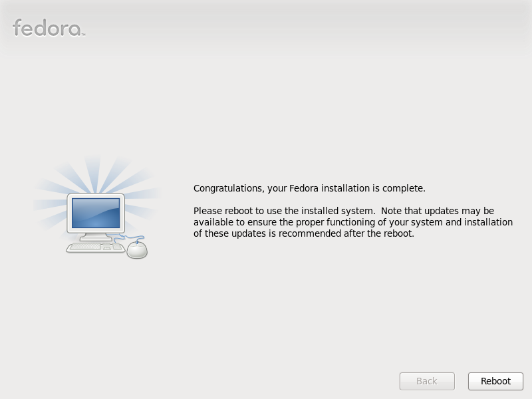Click the "Note that updates may be" phrase
Viewport: 532px width, 399px height.
[x=438, y=211]
